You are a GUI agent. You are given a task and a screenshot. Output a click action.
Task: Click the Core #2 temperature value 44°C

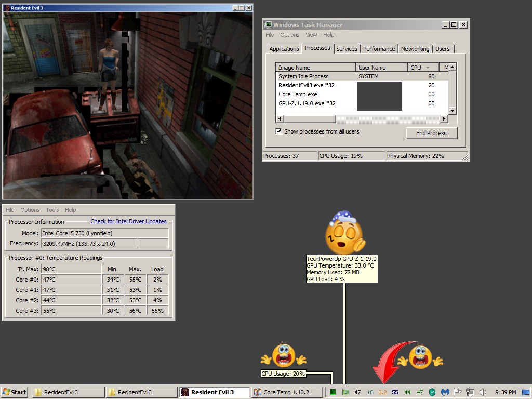click(71, 300)
